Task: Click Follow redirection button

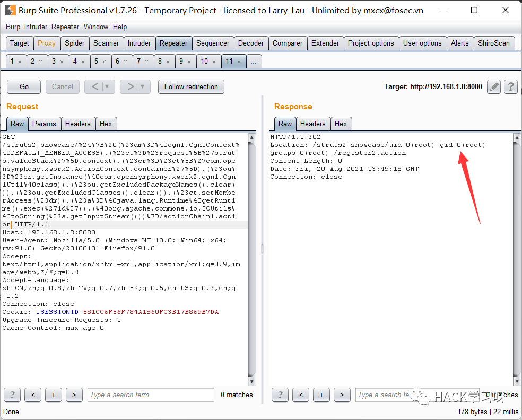Action: tap(191, 87)
